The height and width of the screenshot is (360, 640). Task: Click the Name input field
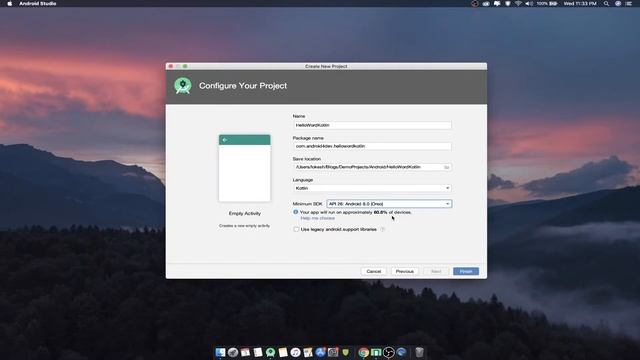click(372, 125)
